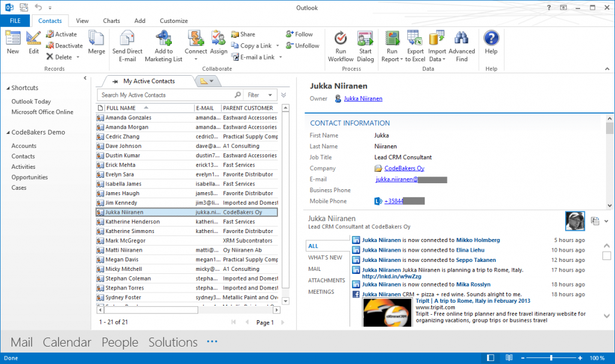Start a Dialog process

[365, 46]
